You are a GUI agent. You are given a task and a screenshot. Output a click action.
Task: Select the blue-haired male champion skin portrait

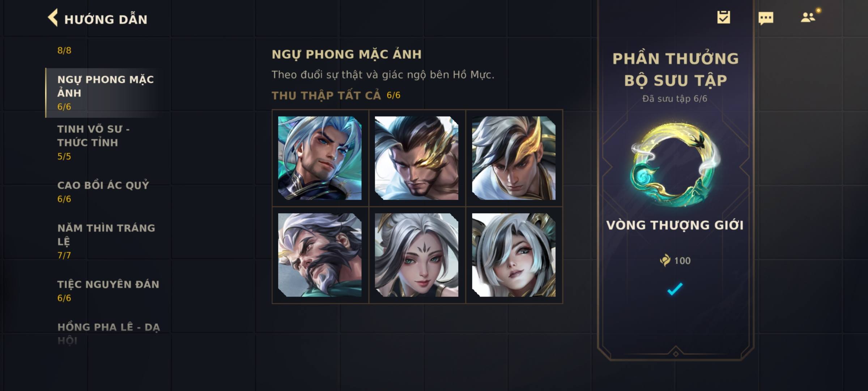coord(320,158)
